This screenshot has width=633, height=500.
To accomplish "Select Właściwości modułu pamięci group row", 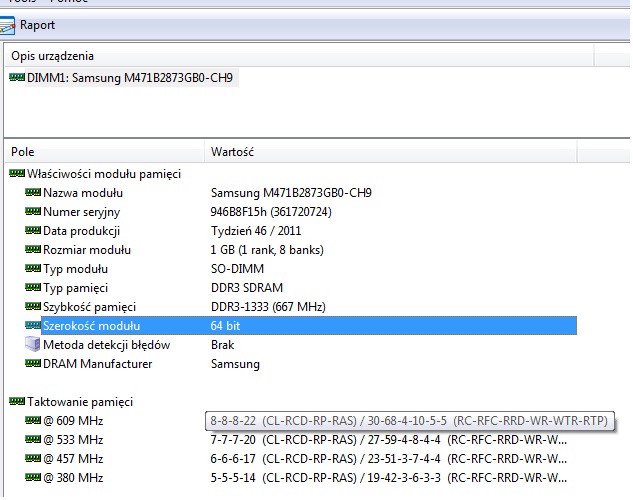I will (104, 174).
